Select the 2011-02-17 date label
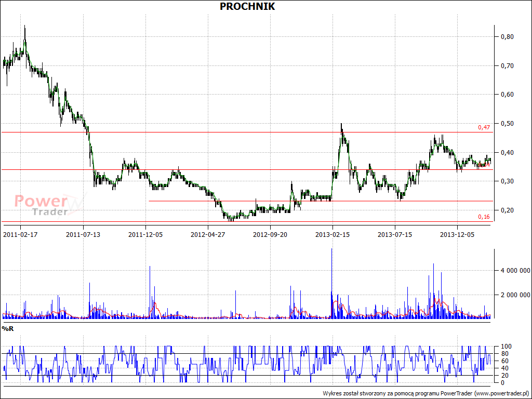532x399 pixels. tap(20, 234)
